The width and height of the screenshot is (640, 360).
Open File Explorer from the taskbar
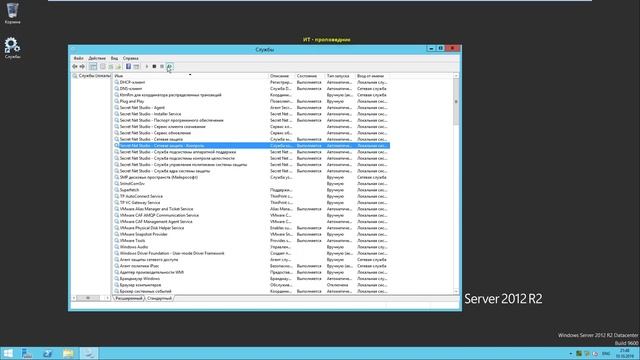tap(68, 353)
